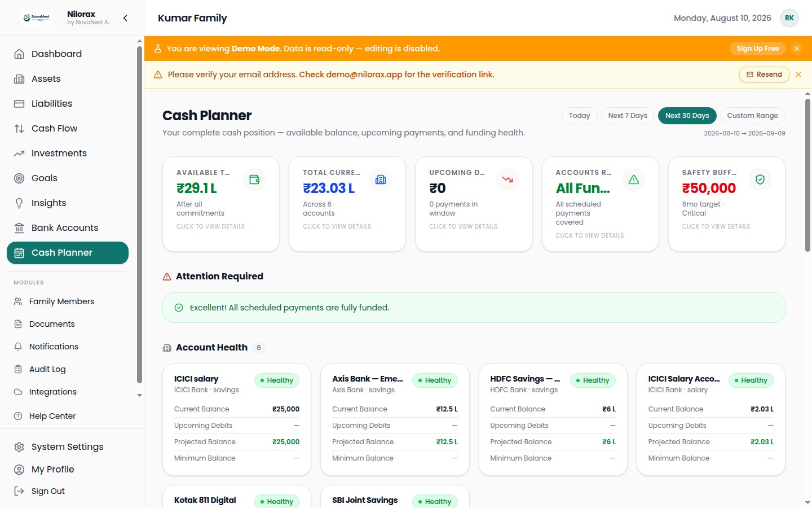
Task: Click the System Settings gear icon
Action: pyautogui.click(x=19, y=447)
